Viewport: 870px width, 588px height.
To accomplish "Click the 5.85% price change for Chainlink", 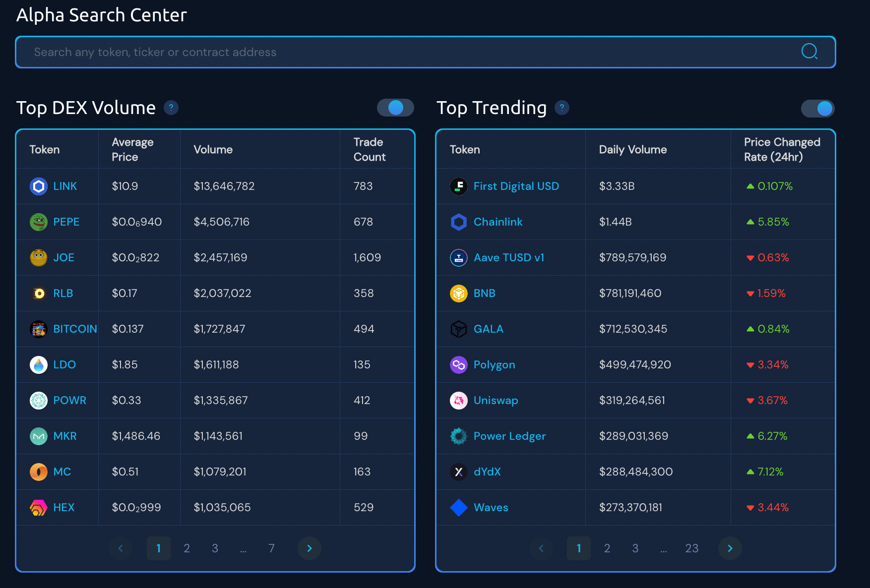I will [773, 222].
